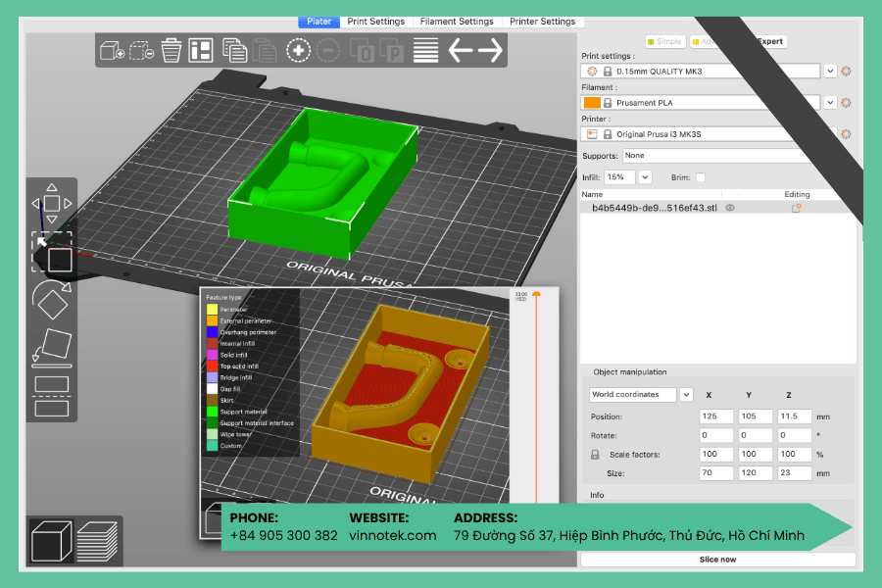
Task: Switch to the Plater tab
Action: pos(318,22)
